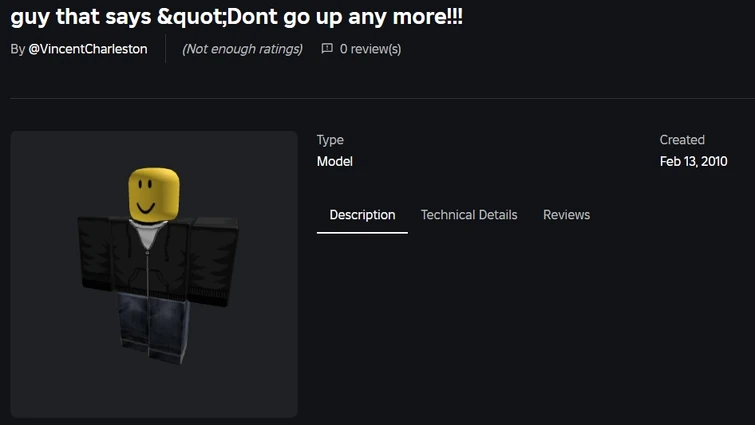755x425 pixels.
Task: Click the 0 review(s) count
Action: [370, 49]
